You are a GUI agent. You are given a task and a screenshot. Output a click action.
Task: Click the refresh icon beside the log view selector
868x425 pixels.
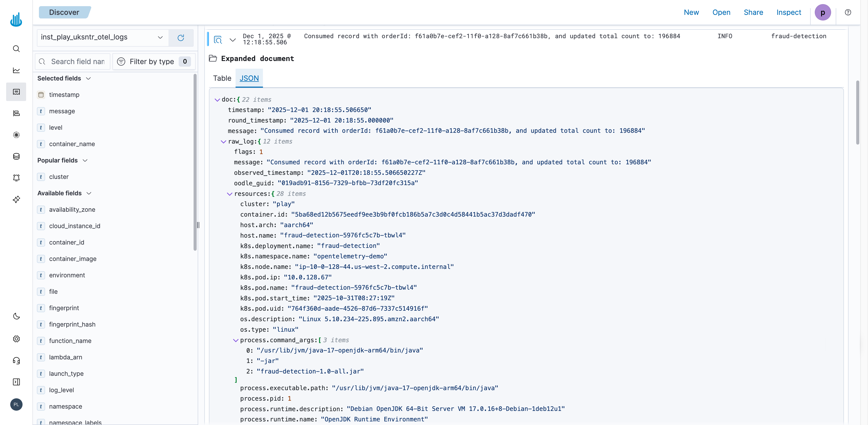click(181, 37)
